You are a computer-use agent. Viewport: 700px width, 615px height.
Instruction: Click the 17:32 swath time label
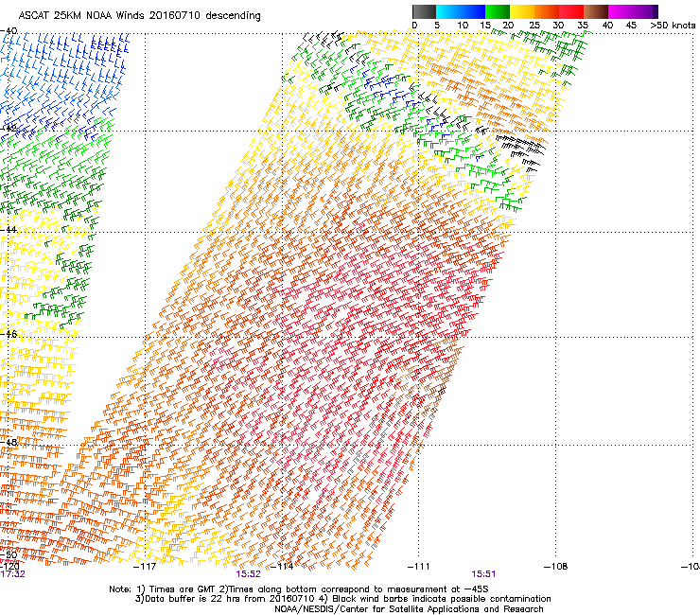12,574
